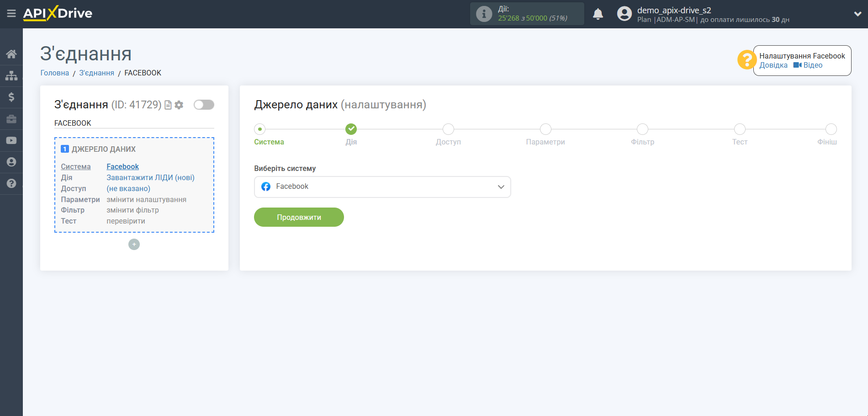Click the briefcase icon in the sidebar
This screenshot has width=868, height=416.
coord(11,119)
